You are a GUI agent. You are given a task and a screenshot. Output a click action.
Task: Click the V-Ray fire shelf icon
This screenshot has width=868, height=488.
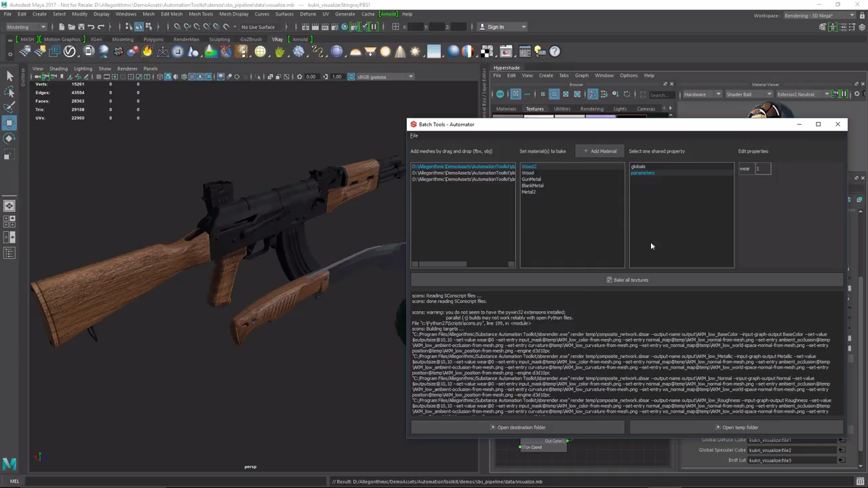(147, 52)
